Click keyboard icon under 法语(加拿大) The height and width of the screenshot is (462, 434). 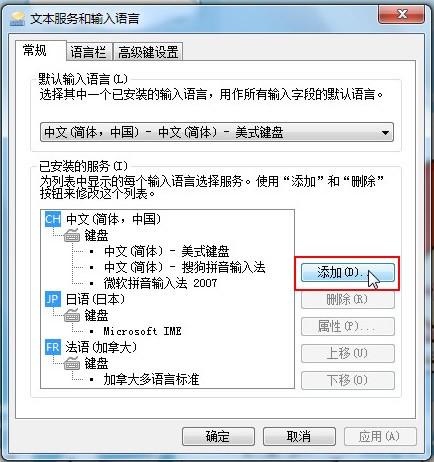point(72,363)
